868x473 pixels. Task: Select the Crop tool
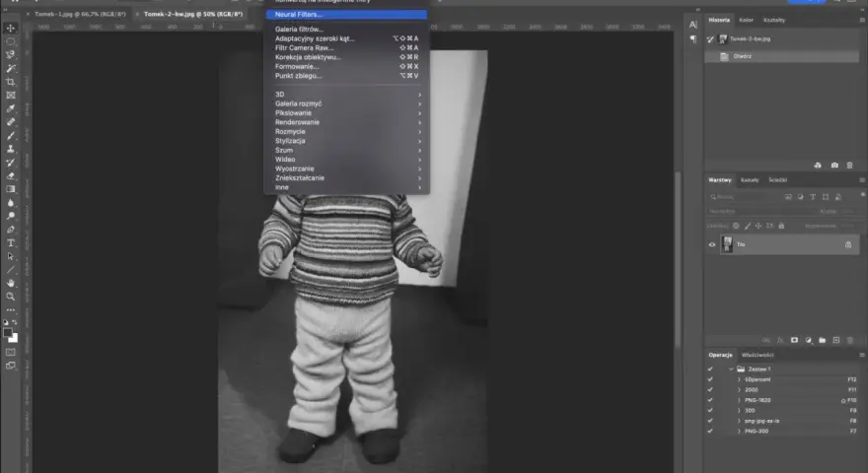[11, 82]
